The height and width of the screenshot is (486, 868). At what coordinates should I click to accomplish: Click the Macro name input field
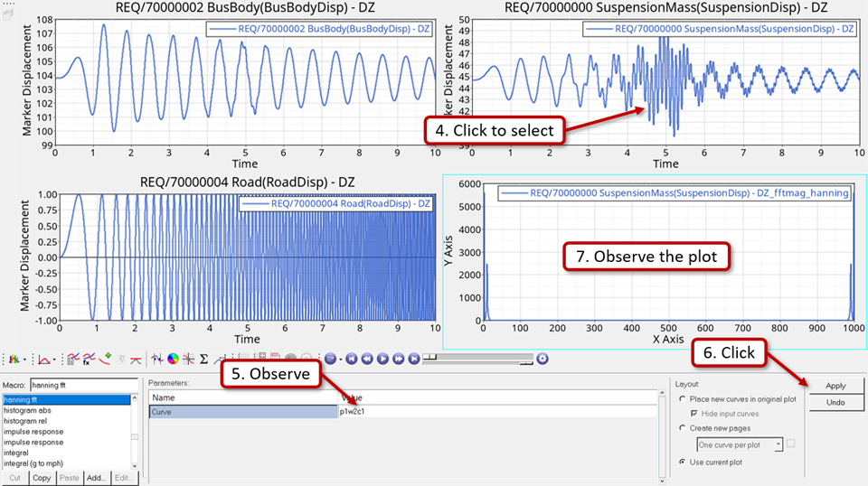(83, 386)
